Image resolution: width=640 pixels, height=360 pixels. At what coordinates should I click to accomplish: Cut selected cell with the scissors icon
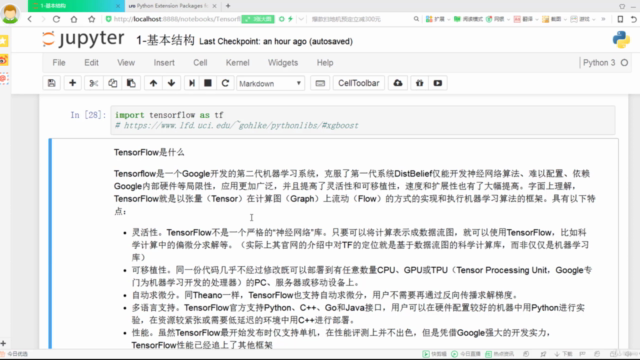tap(93, 83)
